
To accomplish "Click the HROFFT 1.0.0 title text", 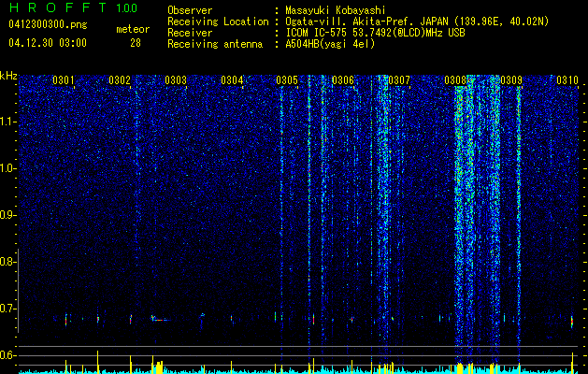I will coord(73,7).
